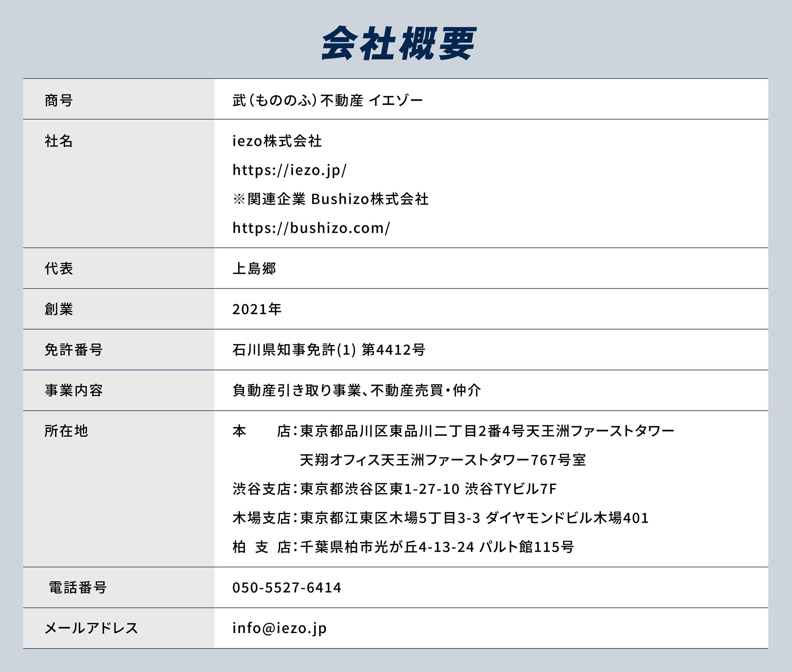Click the iezo株式会社 company name
The width and height of the screenshot is (792, 672).
tap(277, 141)
